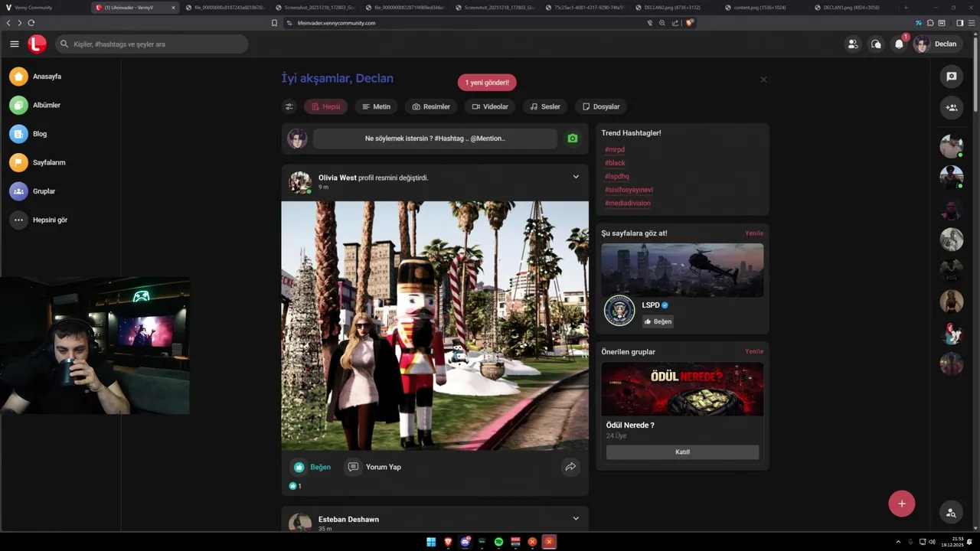Open the browser main menu
This screenshot has height=551, width=980.
971,23
